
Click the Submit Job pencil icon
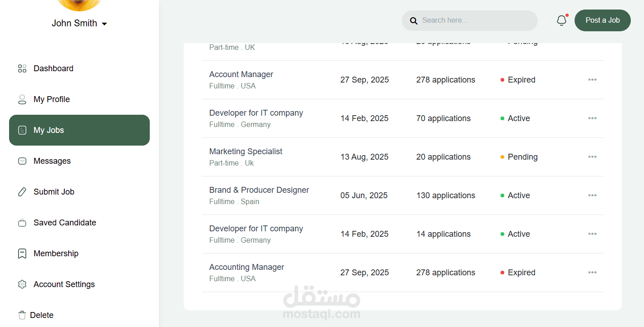pyautogui.click(x=22, y=192)
